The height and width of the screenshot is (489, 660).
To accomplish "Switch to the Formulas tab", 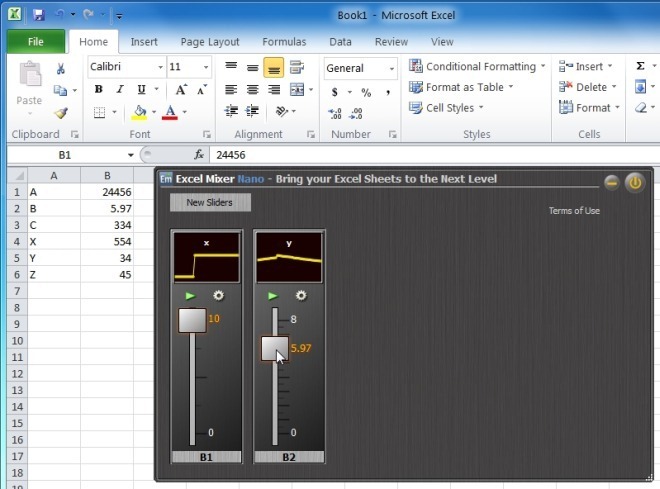I will pos(284,42).
